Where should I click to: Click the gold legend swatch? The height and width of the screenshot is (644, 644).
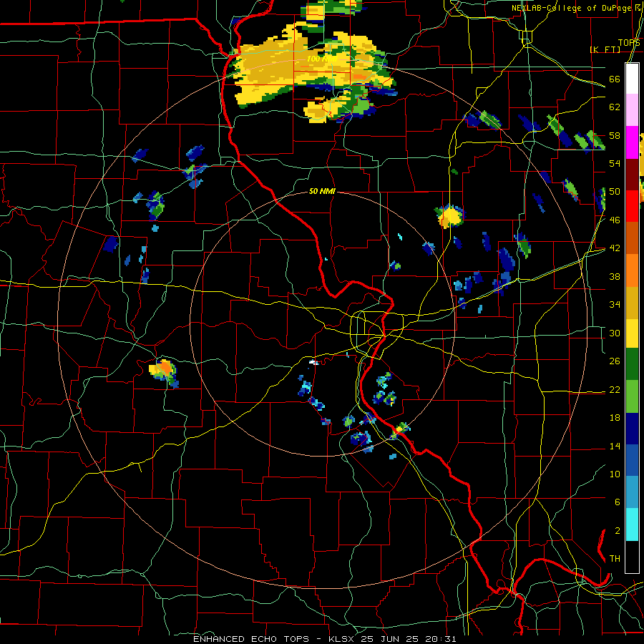pyautogui.click(x=632, y=303)
